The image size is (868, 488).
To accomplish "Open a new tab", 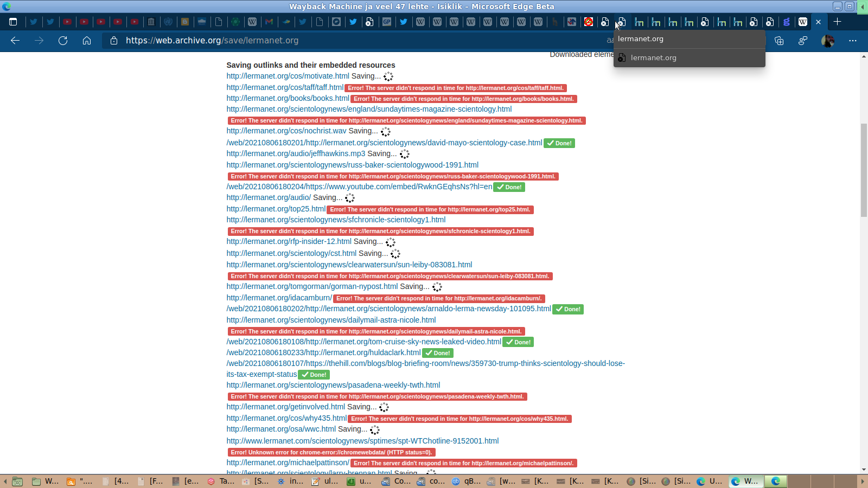I will [x=838, y=22].
